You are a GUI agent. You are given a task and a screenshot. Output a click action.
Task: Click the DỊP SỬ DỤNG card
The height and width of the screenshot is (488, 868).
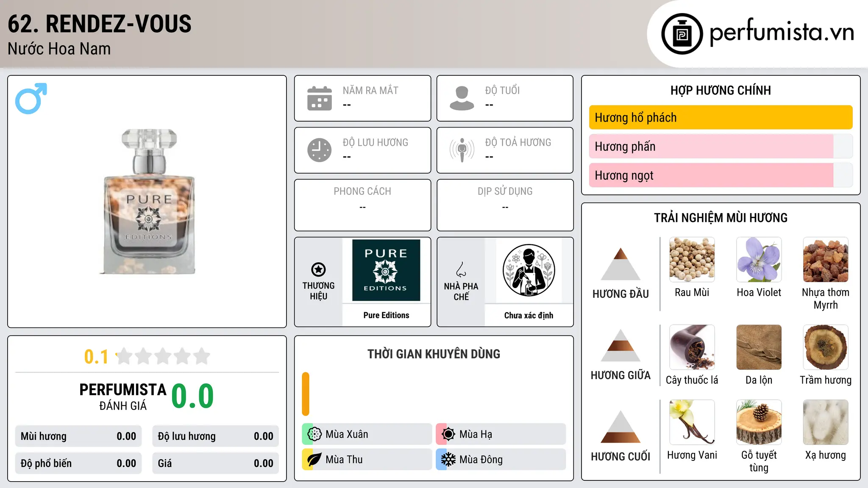505,205
